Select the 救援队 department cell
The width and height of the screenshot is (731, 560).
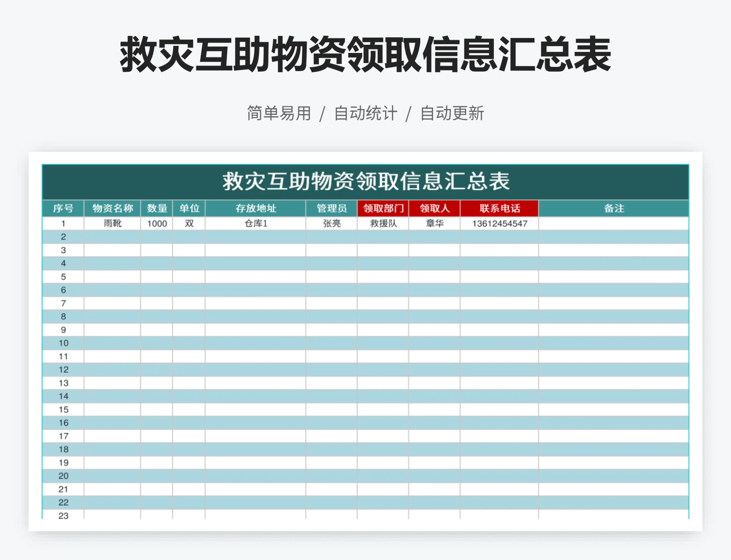382,224
